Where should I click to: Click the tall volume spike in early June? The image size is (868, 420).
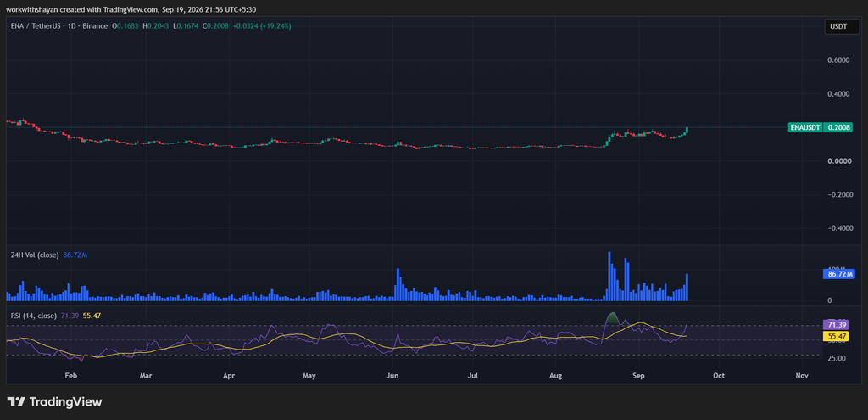[398, 285]
